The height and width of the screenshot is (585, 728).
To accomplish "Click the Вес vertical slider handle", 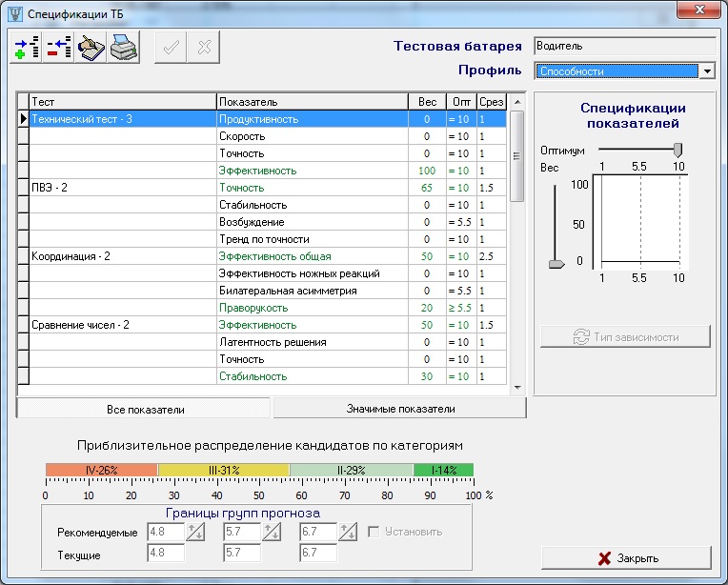I will 556,264.
